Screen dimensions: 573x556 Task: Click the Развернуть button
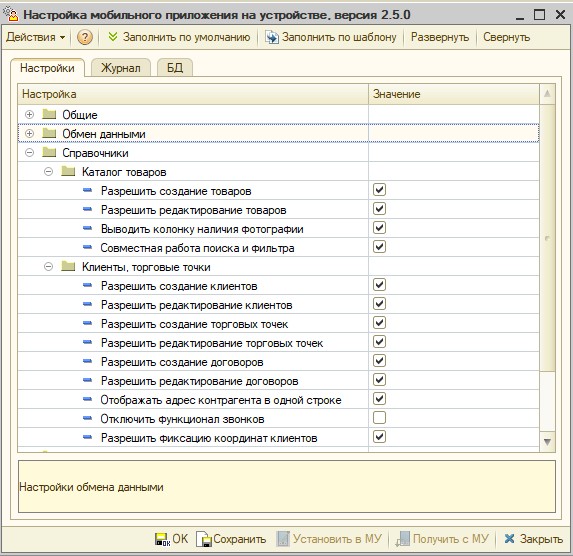tap(440, 37)
